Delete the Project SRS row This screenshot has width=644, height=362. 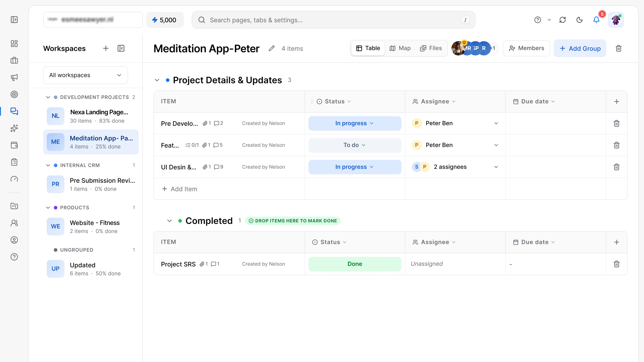617,264
